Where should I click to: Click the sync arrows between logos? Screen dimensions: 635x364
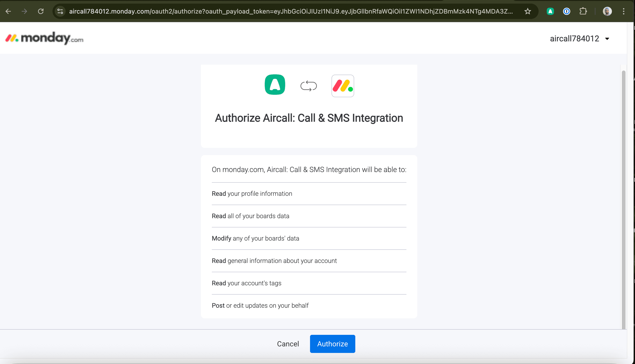tap(308, 86)
